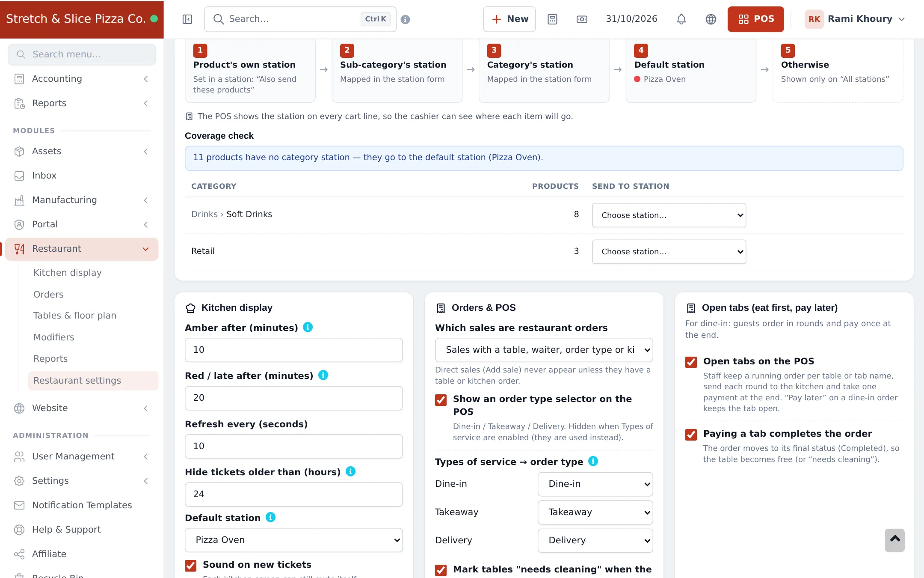This screenshot has height=578, width=924.
Task: Click the Affiliate share icon
Action: pos(19,554)
